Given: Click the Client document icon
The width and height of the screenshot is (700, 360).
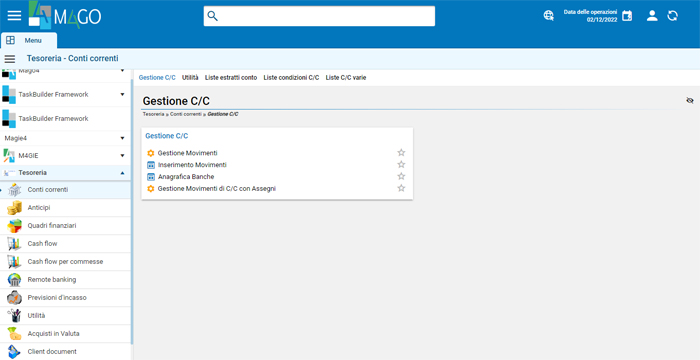Looking at the screenshot, I should click(x=14, y=352).
